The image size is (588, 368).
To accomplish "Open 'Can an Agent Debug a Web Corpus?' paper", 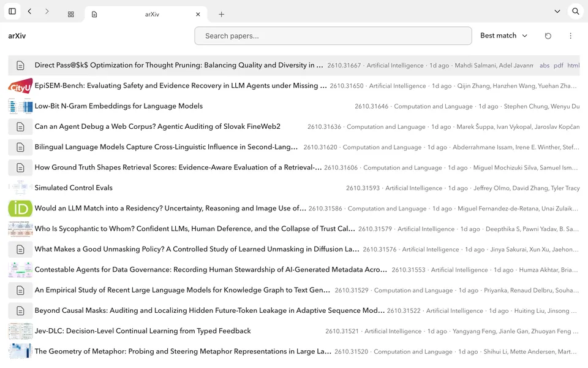I will (x=157, y=126).
